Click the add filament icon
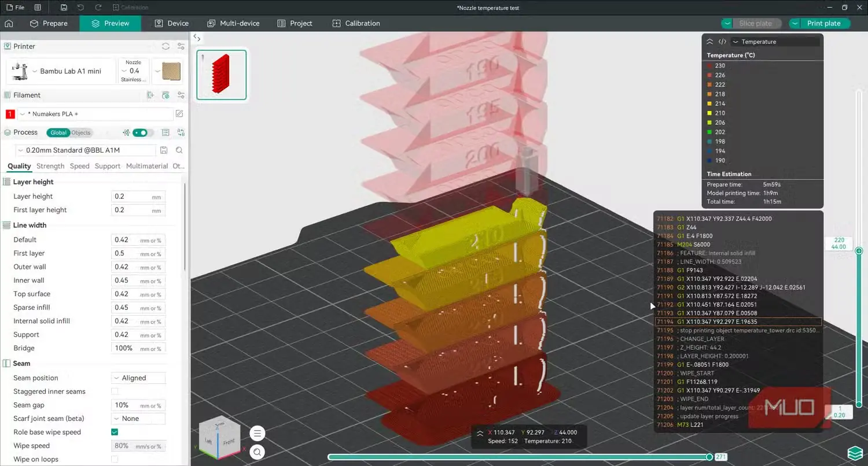The image size is (868, 466). click(150, 95)
